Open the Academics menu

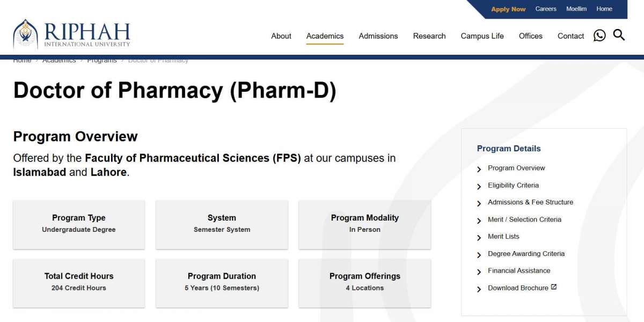[x=325, y=36]
